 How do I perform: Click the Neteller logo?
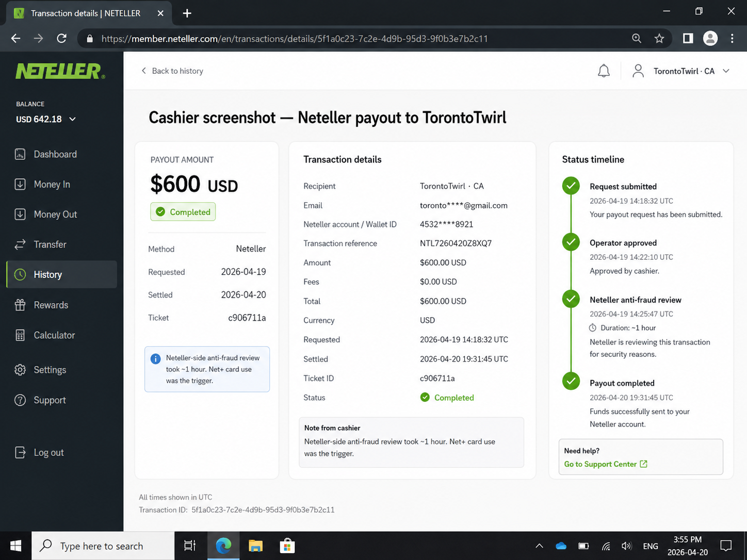point(60,71)
